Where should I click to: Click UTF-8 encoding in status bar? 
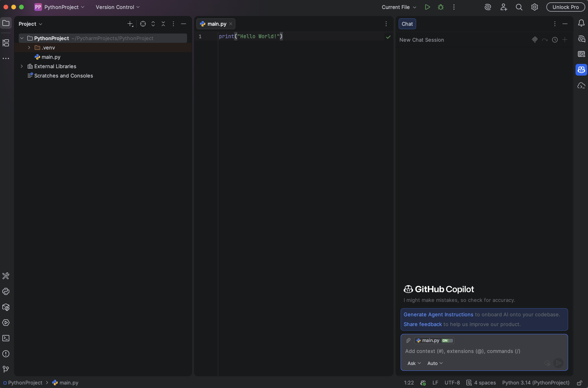click(x=452, y=383)
